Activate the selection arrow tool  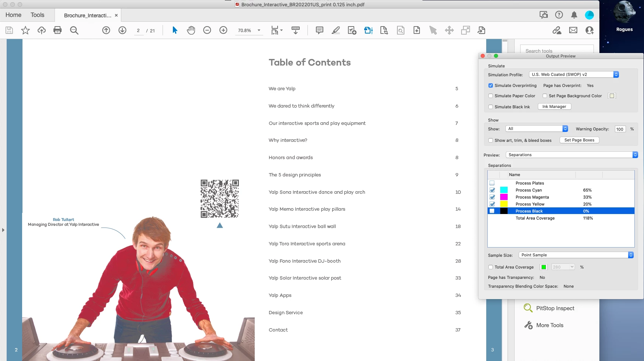175,30
